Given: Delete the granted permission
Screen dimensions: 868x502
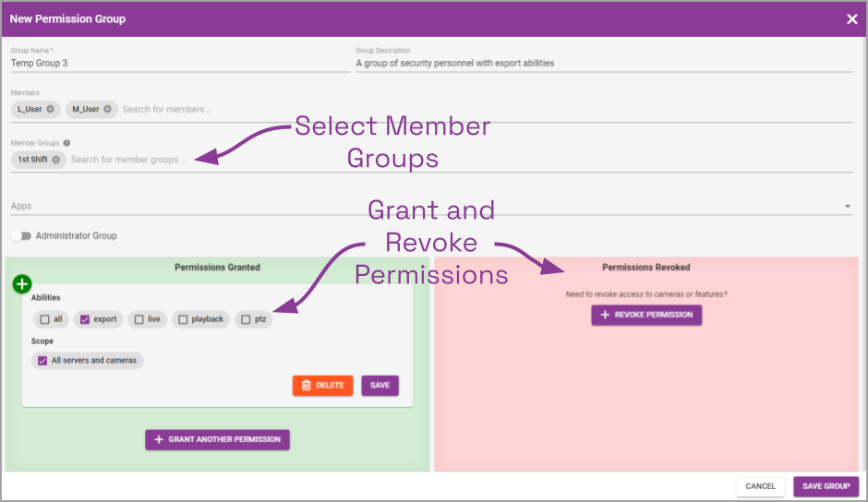Looking at the screenshot, I should click(322, 385).
